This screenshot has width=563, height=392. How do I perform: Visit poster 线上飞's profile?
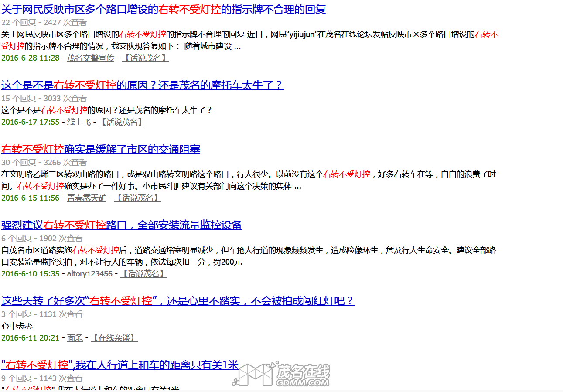point(79,122)
